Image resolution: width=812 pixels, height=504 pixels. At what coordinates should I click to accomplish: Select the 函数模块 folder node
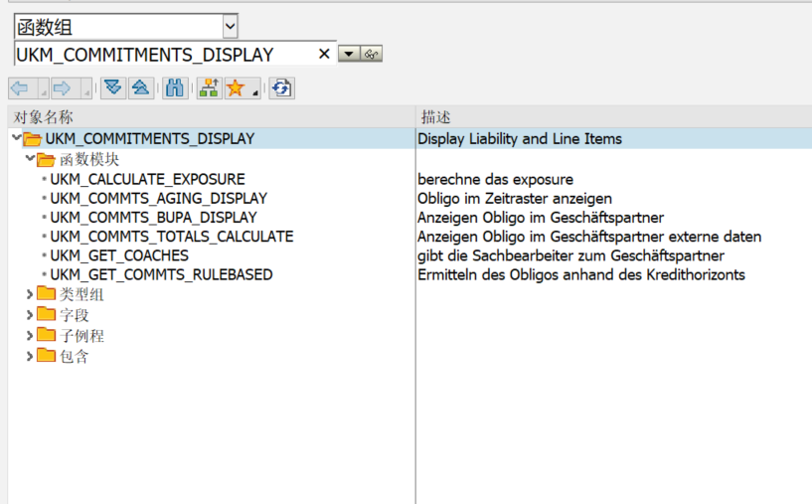(89, 159)
